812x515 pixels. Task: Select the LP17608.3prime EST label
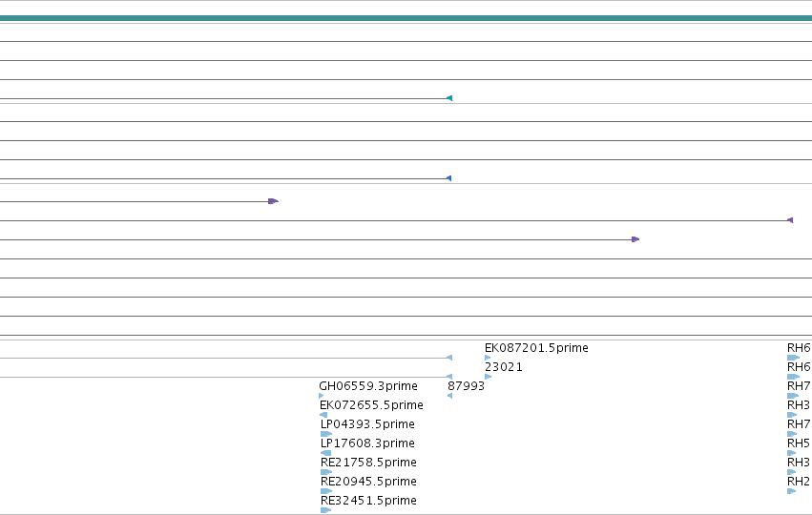pyautogui.click(x=367, y=443)
